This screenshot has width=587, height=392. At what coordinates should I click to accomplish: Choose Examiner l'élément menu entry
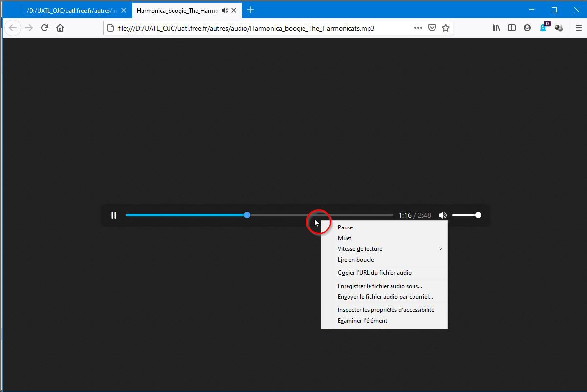384,321
